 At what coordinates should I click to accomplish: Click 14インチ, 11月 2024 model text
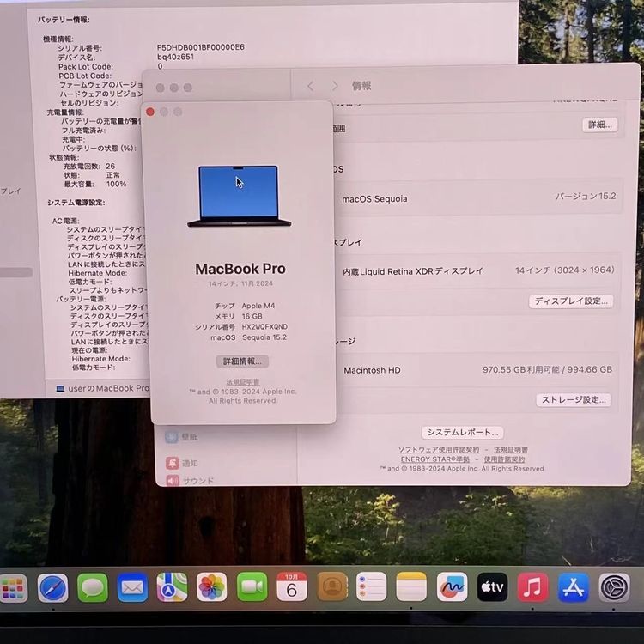240,284
